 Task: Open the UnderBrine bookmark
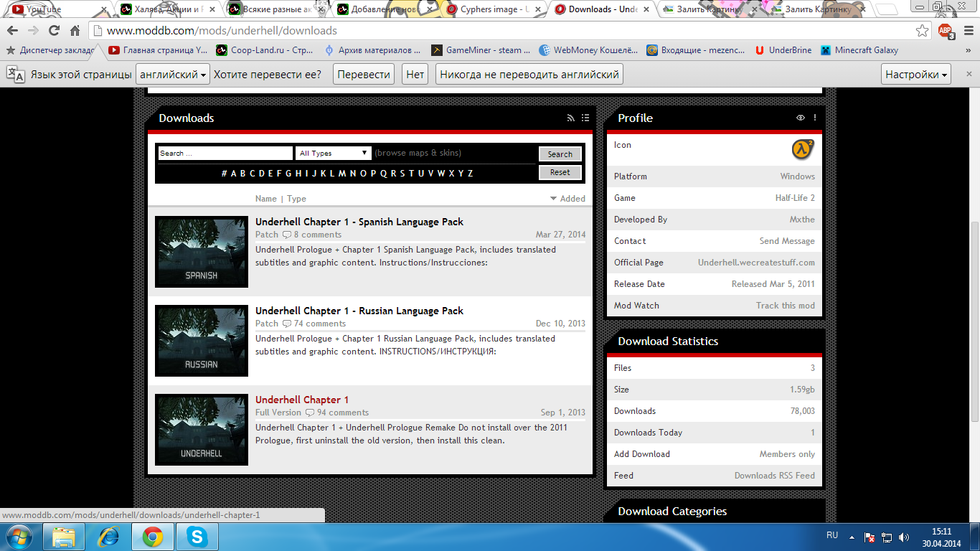click(x=783, y=50)
